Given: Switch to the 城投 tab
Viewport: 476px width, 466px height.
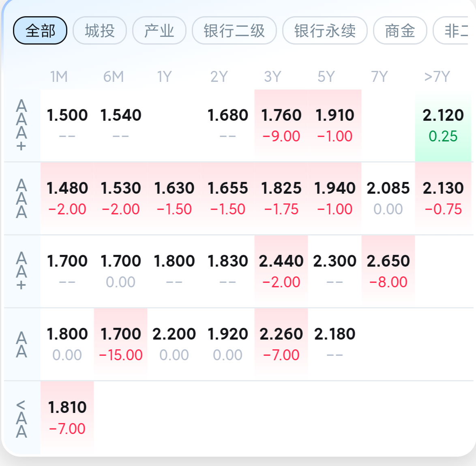Looking at the screenshot, I should [100, 31].
